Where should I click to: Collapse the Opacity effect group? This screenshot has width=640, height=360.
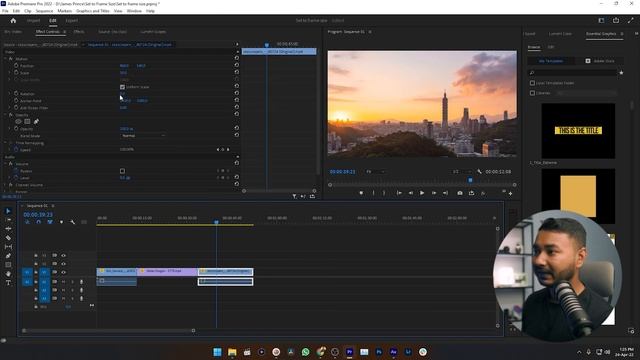(x=6, y=115)
